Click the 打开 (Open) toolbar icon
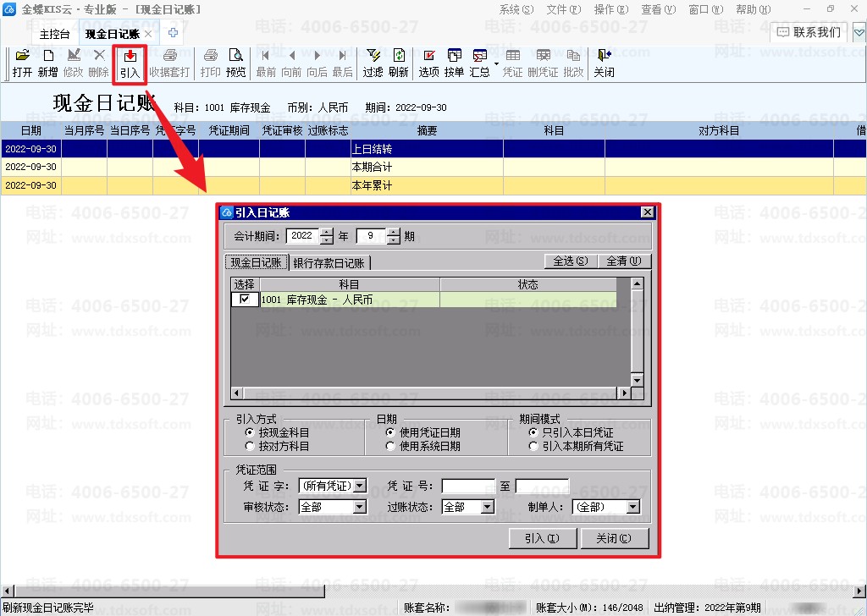The image size is (867, 616). pyautogui.click(x=22, y=63)
